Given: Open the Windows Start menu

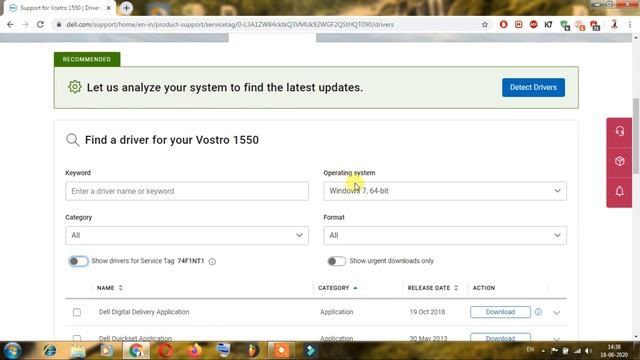Looking at the screenshot, I should (x=12, y=350).
